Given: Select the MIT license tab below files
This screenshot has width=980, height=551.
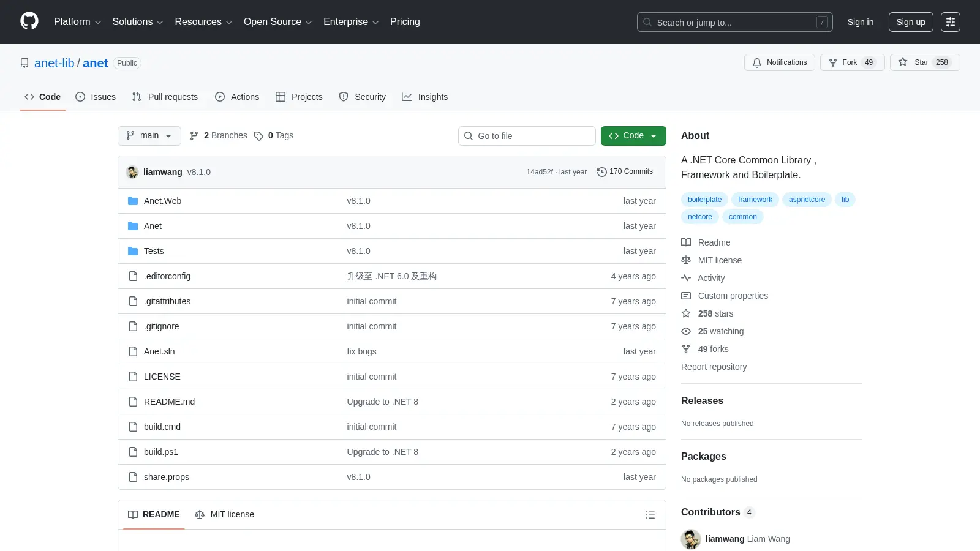Looking at the screenshot, I should click(224, 515).
